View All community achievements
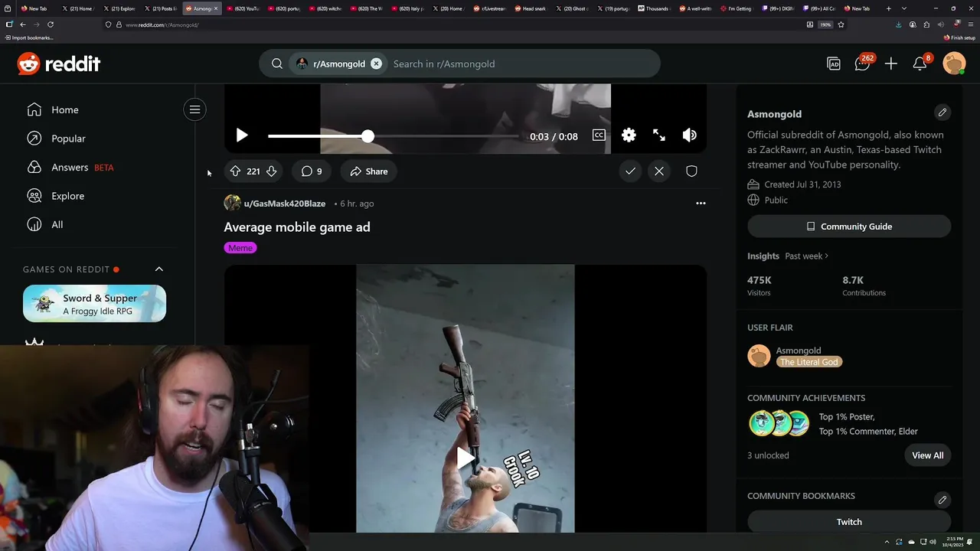980x551 pixels. [x=927, y=455]
